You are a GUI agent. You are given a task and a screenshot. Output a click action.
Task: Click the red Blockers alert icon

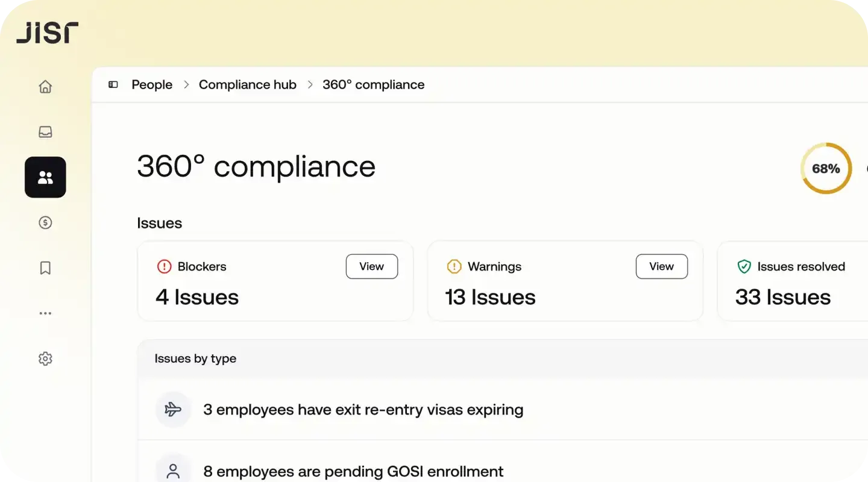click(164, 266)
